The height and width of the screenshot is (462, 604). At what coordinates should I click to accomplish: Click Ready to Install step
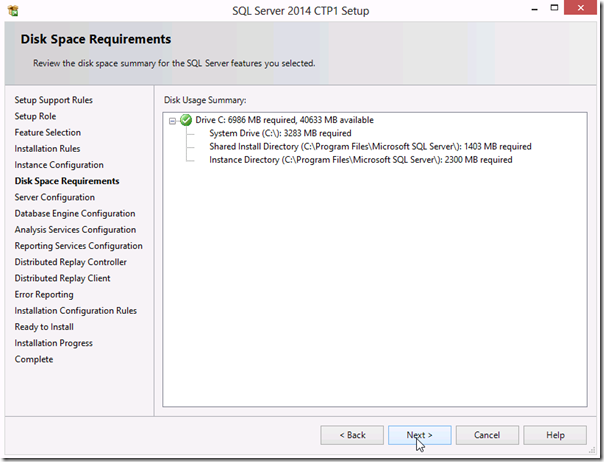[44, 327]
